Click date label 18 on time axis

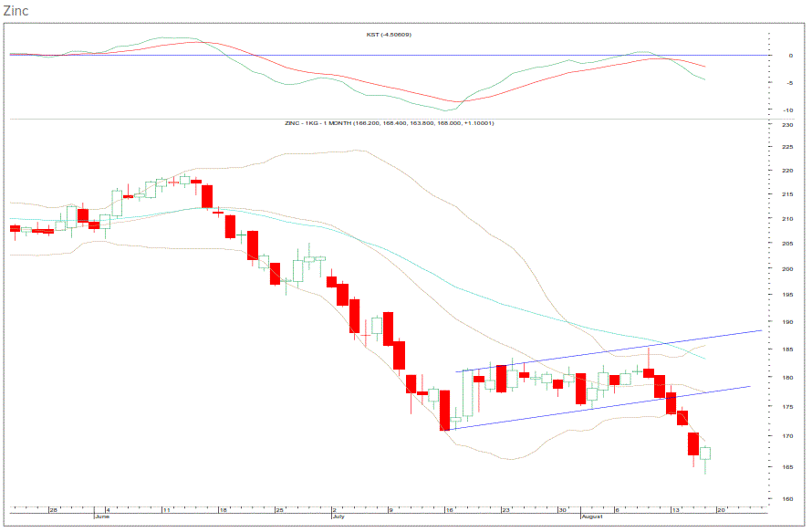coord(224,510)
